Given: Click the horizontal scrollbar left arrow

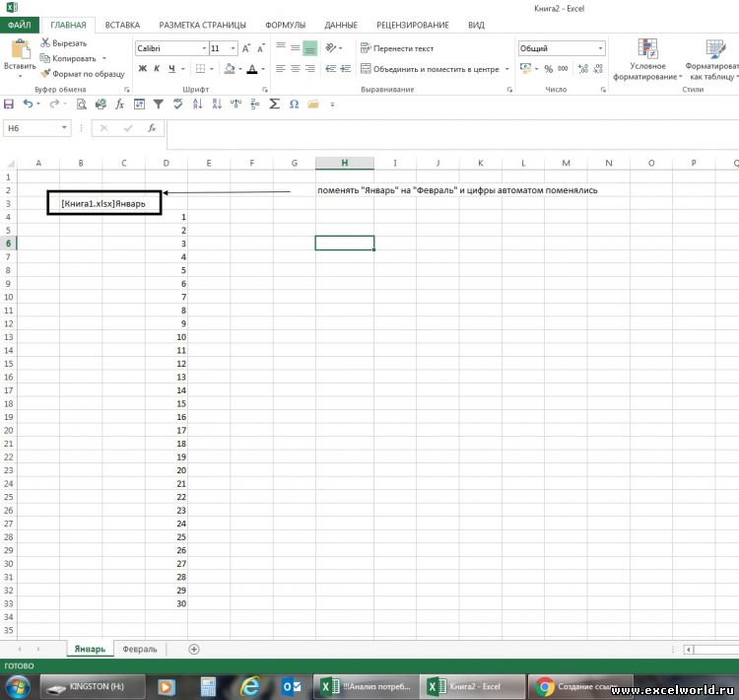Looking at the screenshot, I should point(688,650).
